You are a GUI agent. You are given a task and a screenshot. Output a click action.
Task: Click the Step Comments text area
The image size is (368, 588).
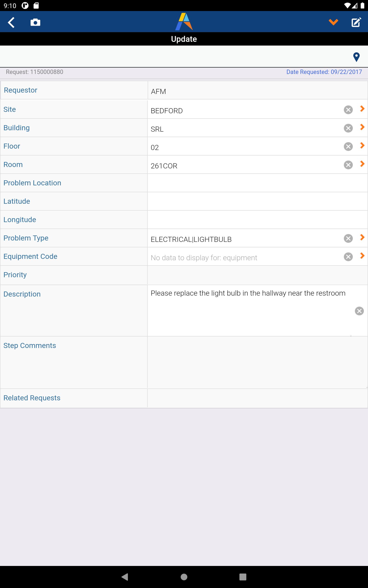257,362
